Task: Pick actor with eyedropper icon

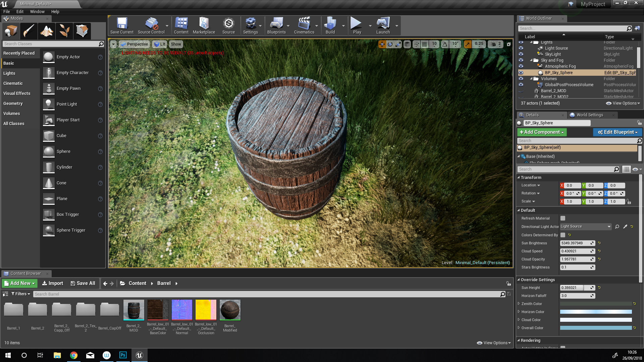Action: (x=625, y=227)
